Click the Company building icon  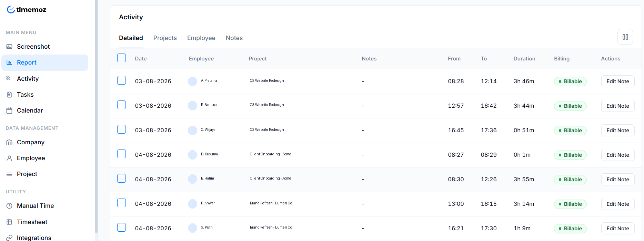point(9,142)
